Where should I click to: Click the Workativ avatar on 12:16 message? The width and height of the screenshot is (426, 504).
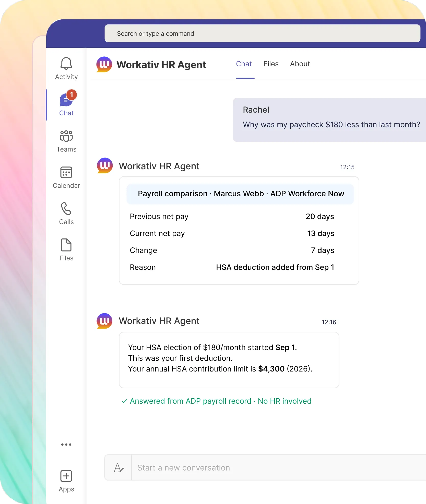(104, 321)
